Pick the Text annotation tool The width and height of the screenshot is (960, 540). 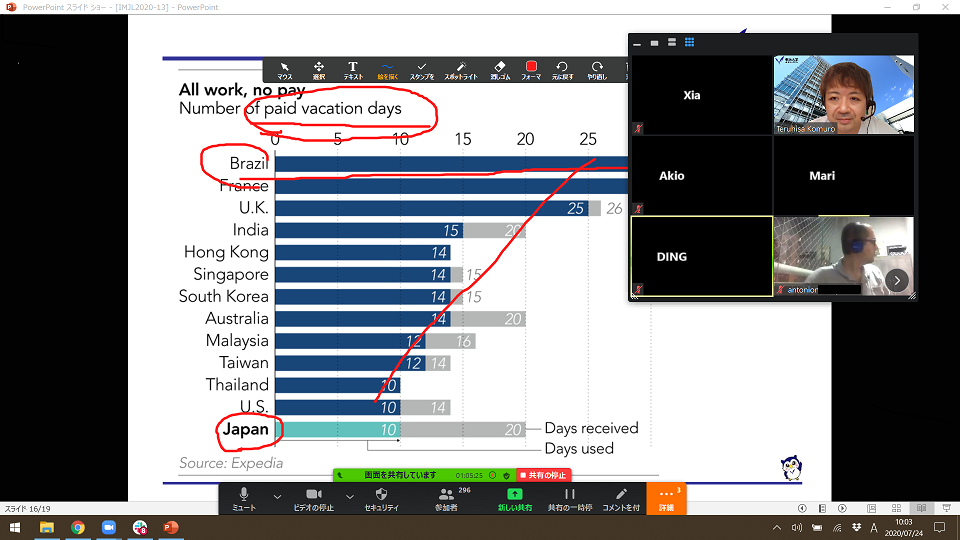coord(353,70)
